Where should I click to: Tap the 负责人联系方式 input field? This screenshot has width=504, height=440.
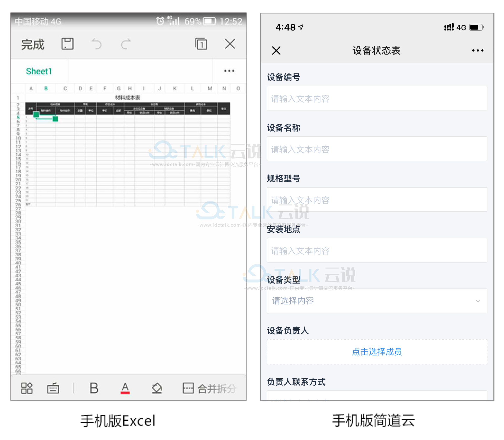click(377, 396)
